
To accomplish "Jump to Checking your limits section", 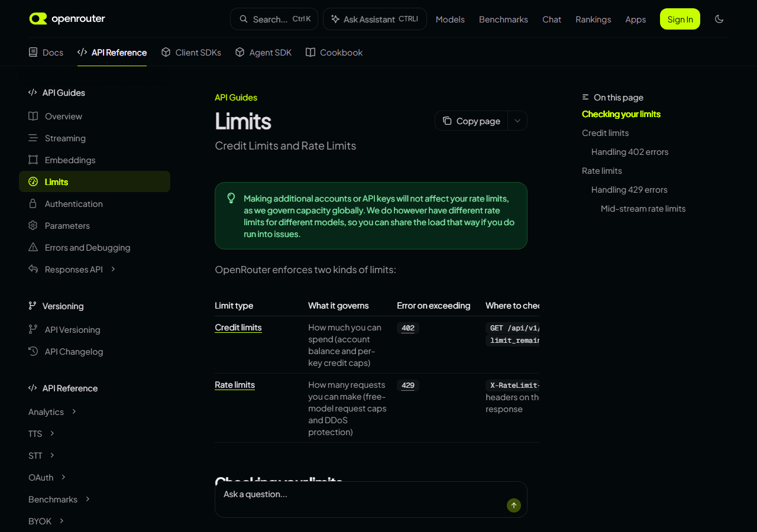I will pos(621,114).
